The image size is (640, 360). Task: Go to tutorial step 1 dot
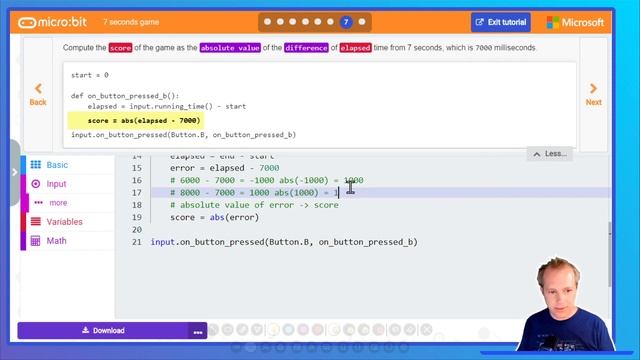coord(268,22)
